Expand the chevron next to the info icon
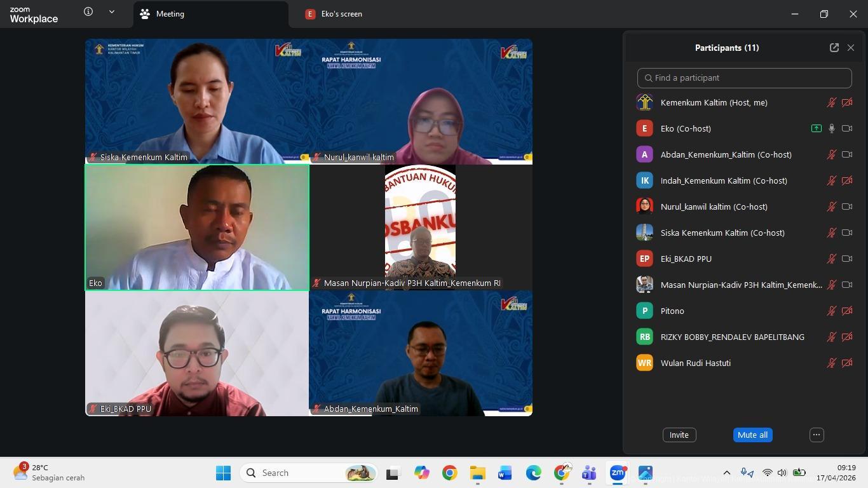This screenshot has width=868, height=488. (x=111, y=11)
